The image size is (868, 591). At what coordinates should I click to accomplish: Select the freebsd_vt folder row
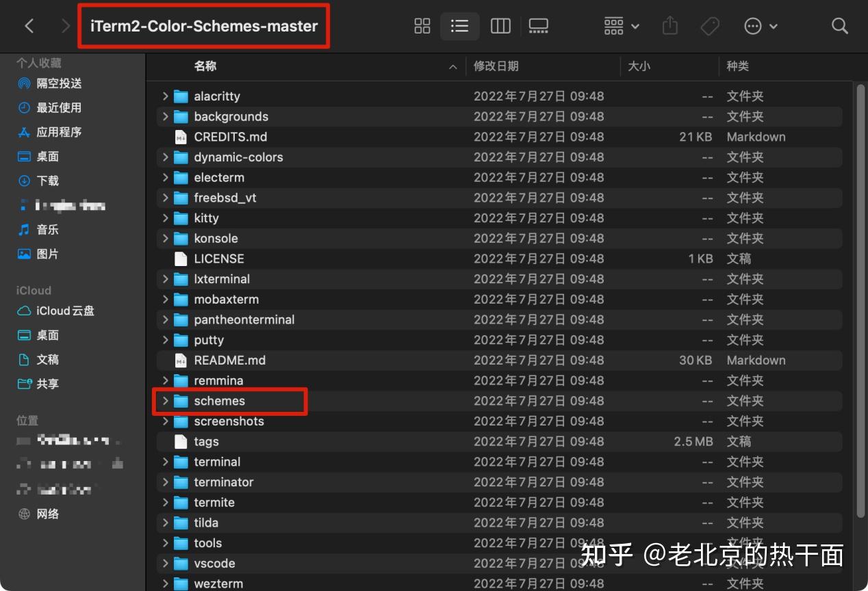click(x=499, y=198)
